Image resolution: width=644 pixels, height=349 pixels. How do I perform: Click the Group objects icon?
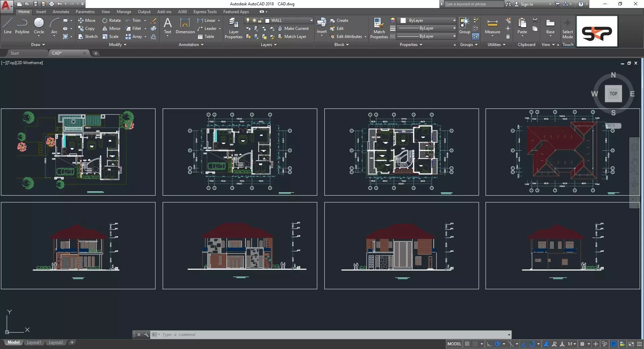click(465, 26)
